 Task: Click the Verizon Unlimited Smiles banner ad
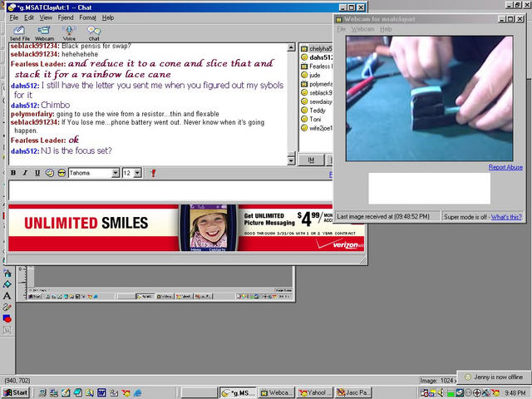186,228
